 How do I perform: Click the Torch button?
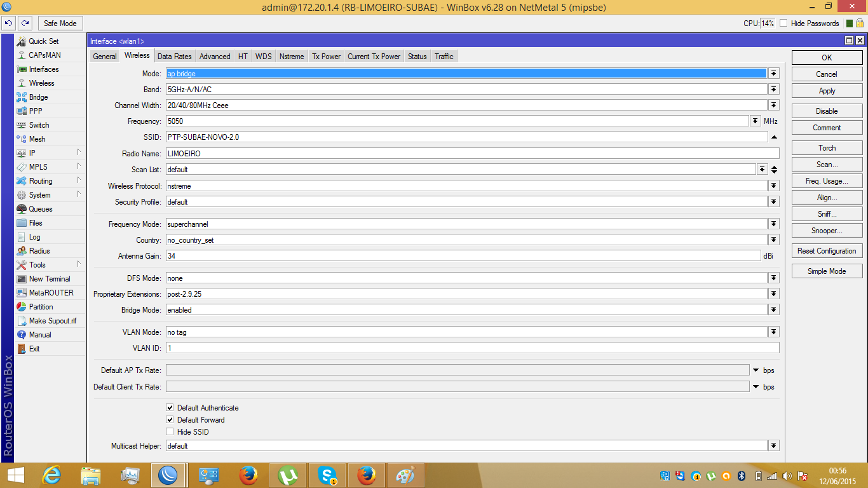(827, 148)
